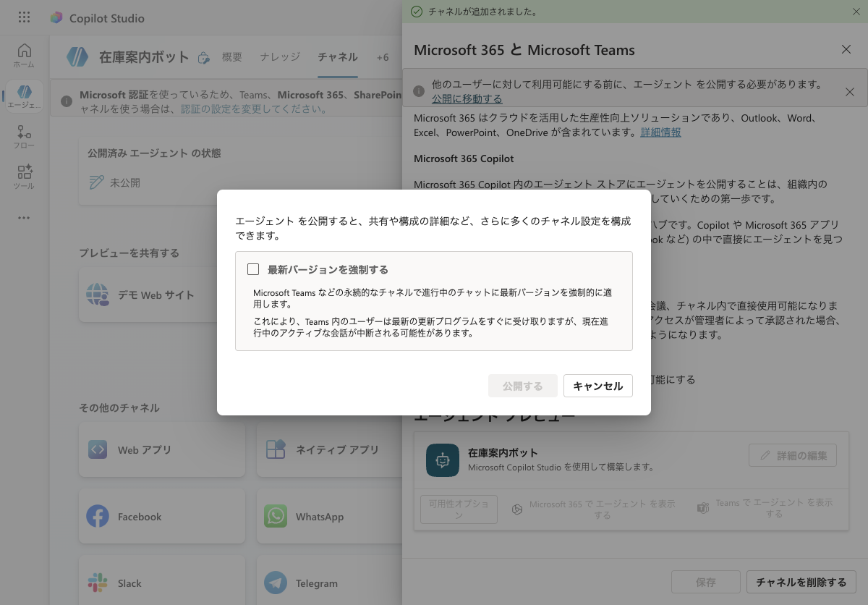Go to ホーム in the sidebar
This screenshot has width=868, height=605.
[x=24, y=56]
